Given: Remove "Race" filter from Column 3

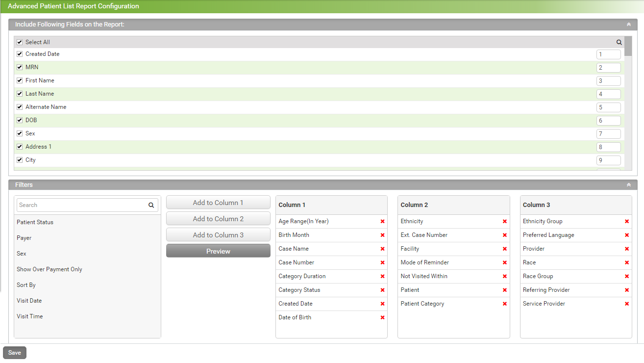Looking at the screenshot, I should coord(627,262).
